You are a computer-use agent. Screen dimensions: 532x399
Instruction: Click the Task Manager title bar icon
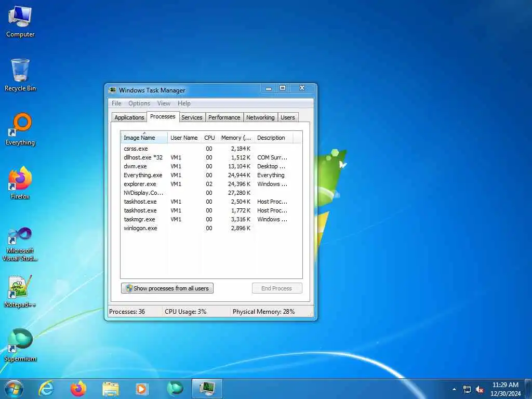(x=112, y=90)
